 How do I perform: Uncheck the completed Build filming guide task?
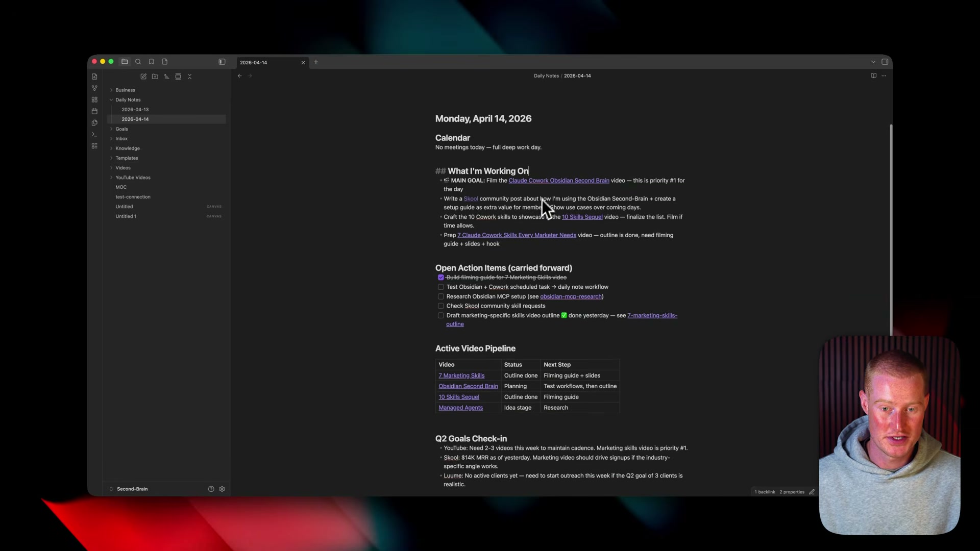coord(440,277)
